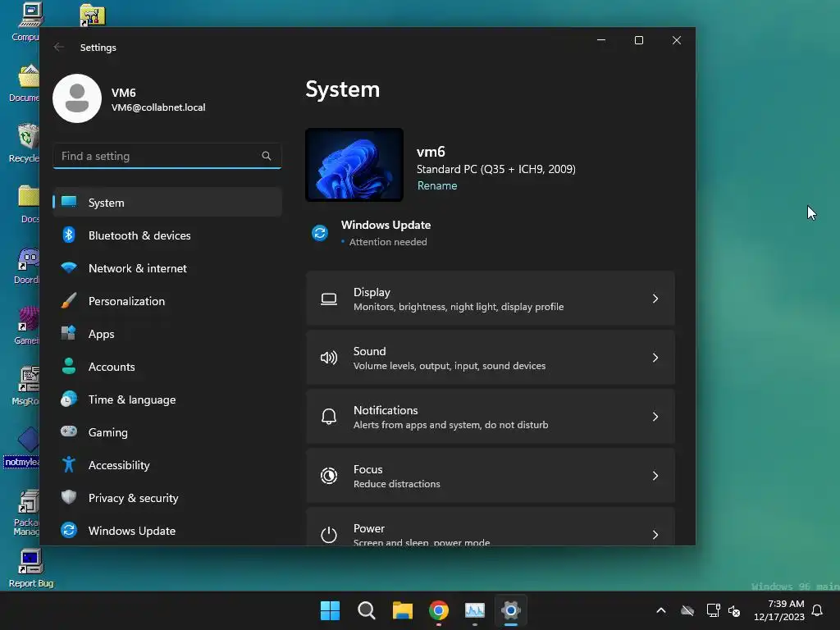Open Bluetooth & devices settings

point(167,235)
